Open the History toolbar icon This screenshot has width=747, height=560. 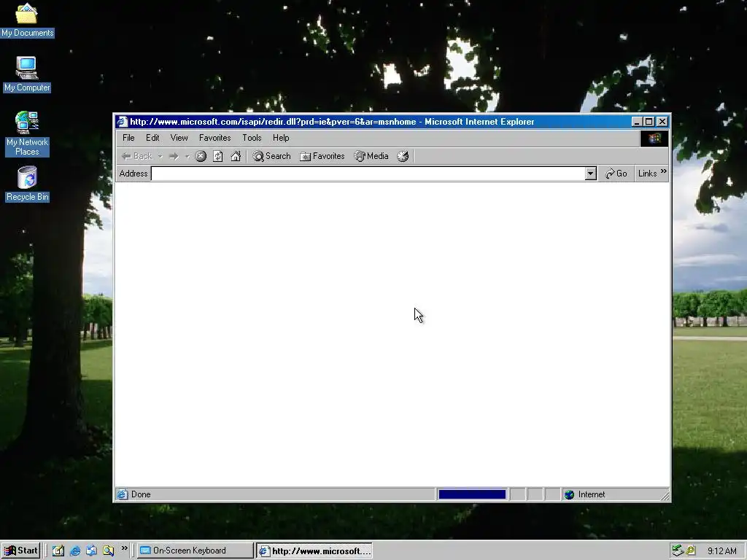403,156
